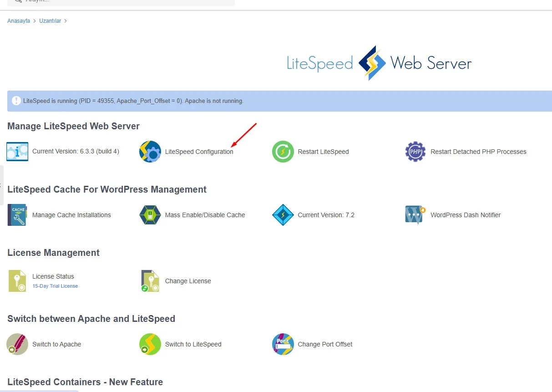Click the Change Port Offset icon

[283, 344]
